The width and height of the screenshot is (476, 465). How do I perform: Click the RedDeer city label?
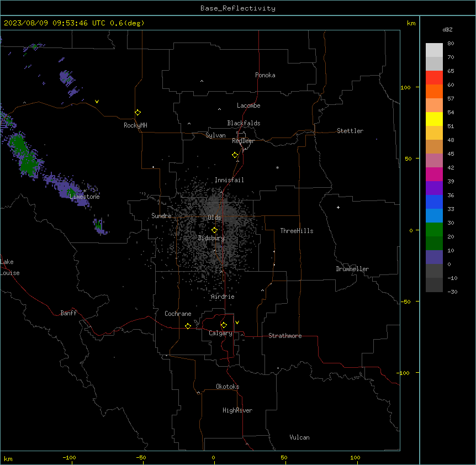243,141
